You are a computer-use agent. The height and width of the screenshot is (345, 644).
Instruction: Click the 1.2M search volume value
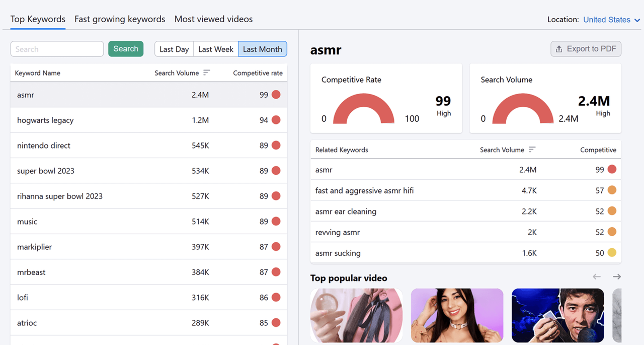tap(200, 120)
